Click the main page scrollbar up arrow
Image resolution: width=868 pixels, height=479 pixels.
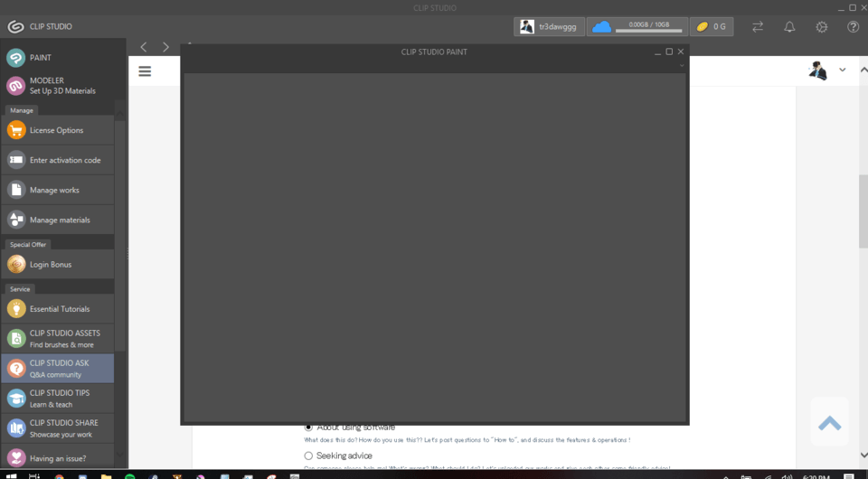click(x=863, y=70)
